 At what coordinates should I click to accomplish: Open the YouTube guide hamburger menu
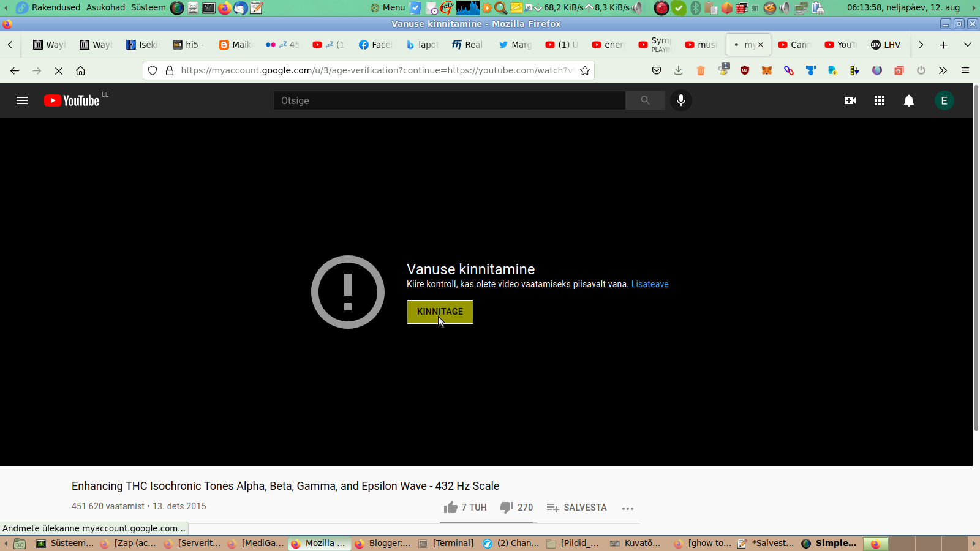point(22,100)
